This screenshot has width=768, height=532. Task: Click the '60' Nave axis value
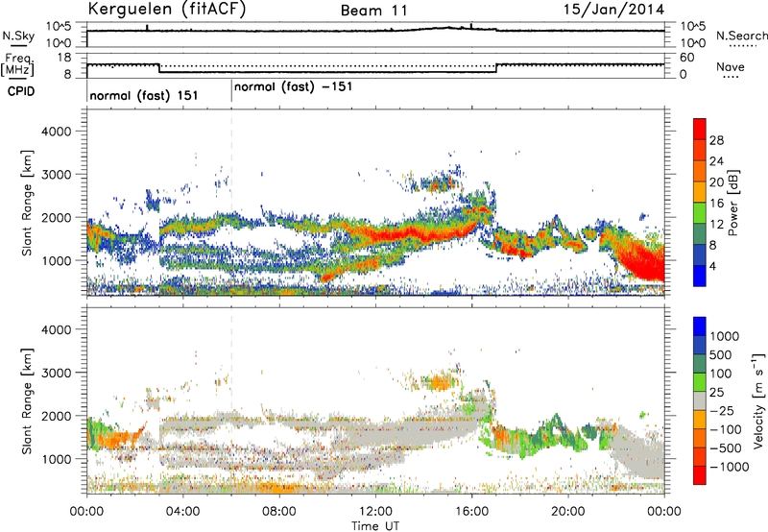point(686,58)
